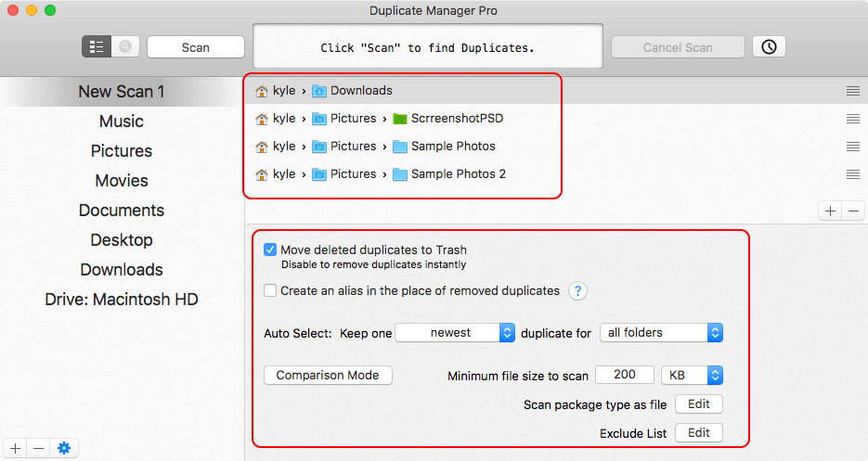The image size is (868, 461).
Task: Click the Scan button
Action: [195, 47]
